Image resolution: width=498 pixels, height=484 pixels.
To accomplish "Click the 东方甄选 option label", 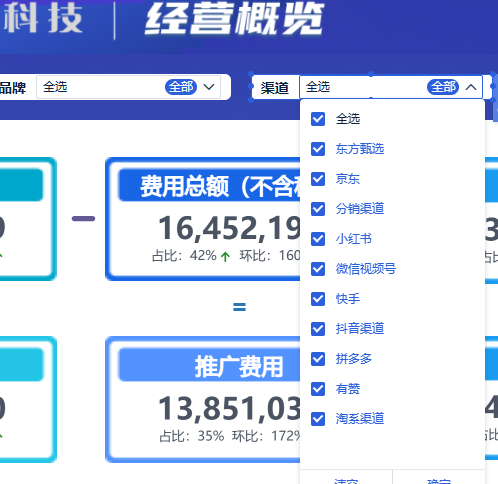I will [x=360, y=149].
